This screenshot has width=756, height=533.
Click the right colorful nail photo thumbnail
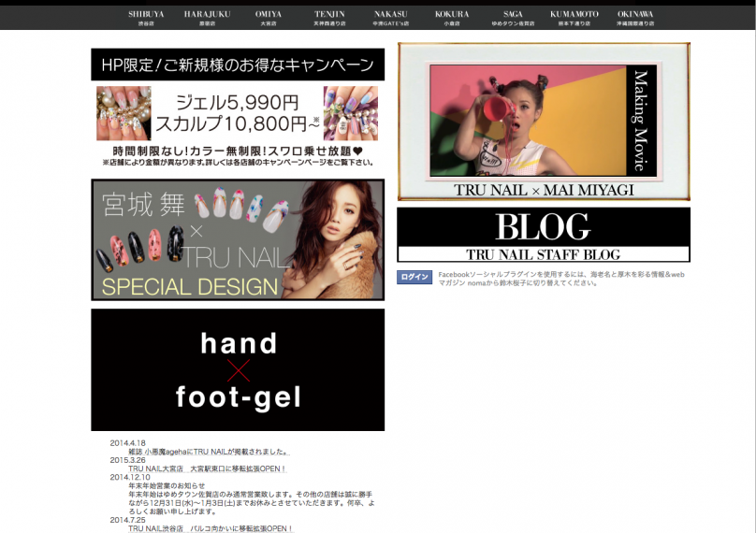[x=351, y=113]
